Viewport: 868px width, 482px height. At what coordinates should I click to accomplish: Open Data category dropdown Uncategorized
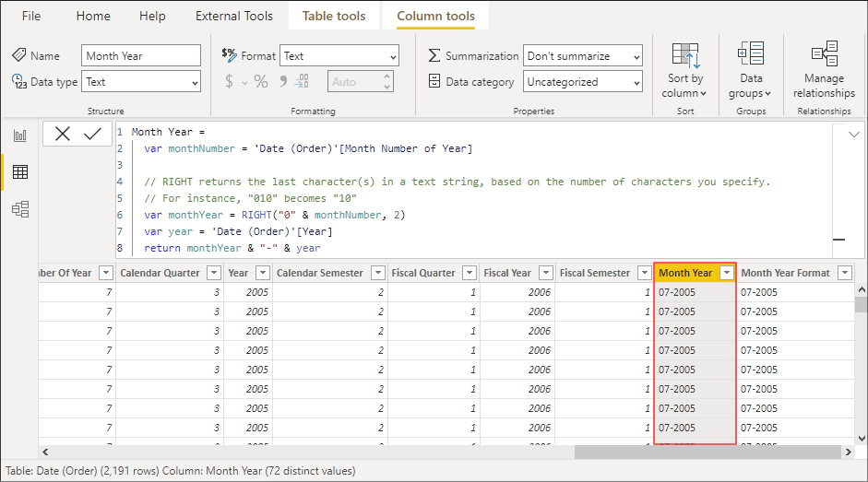point(583,82)
